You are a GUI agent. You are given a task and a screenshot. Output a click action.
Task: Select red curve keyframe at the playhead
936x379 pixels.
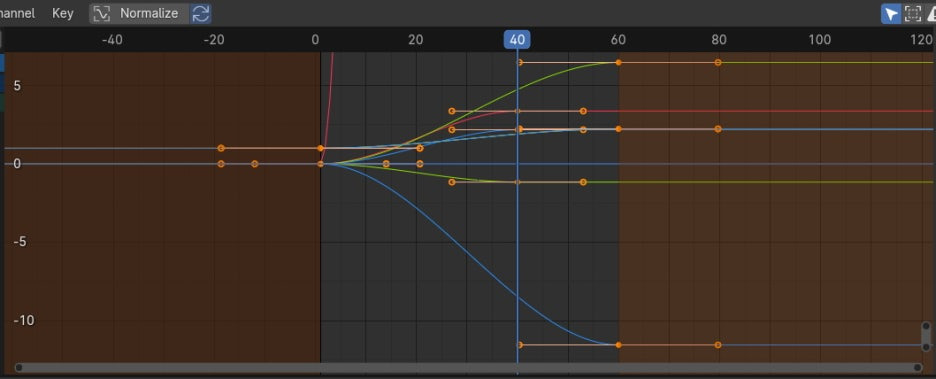pos(518,111)
